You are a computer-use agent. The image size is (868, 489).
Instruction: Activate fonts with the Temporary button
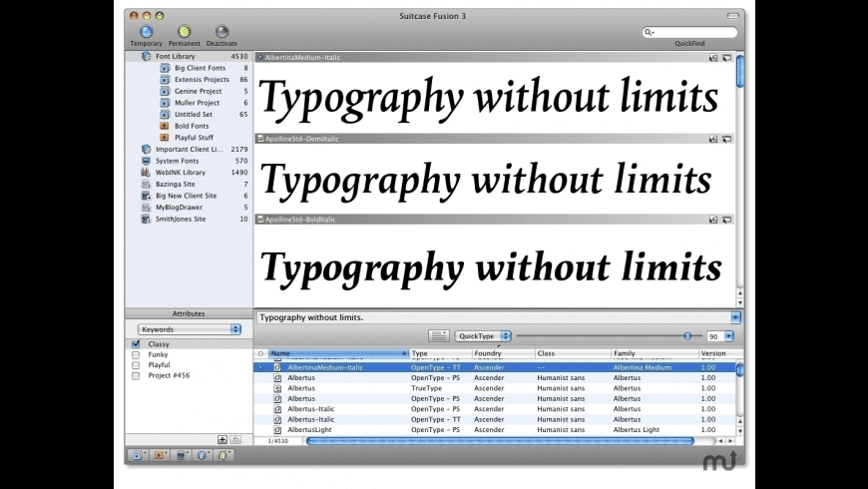coord(146,32)
